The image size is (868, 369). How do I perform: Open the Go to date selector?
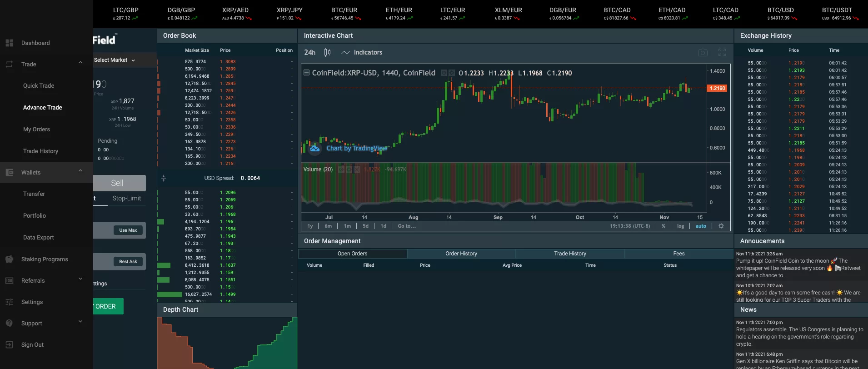[407, 226]
